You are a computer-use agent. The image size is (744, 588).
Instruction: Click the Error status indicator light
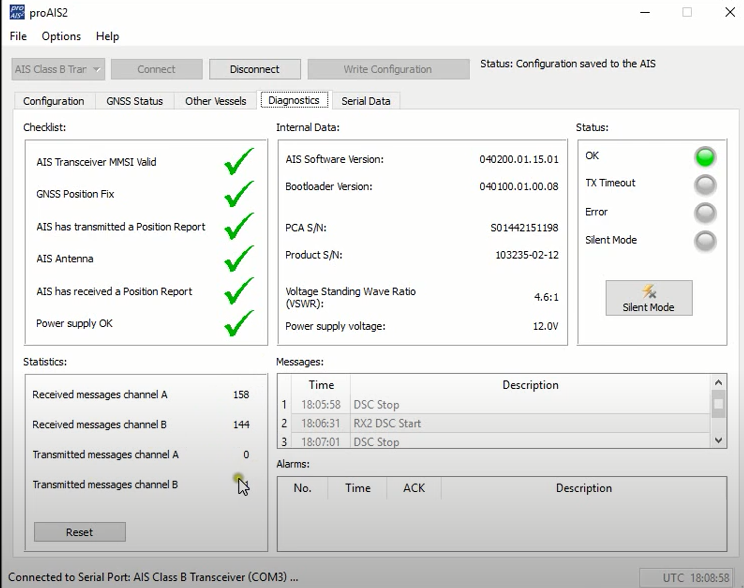[x=706, y=213]
